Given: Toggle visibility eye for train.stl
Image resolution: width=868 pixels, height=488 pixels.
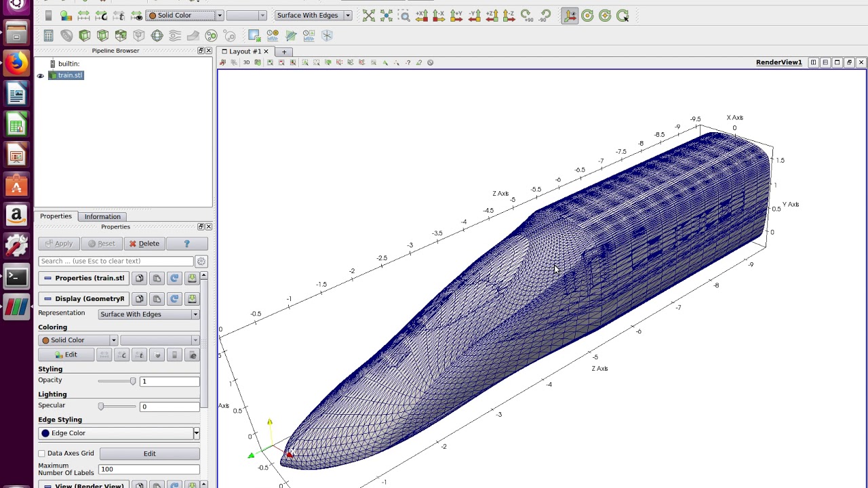Looking at the screenshot, I should coord(41,75).
